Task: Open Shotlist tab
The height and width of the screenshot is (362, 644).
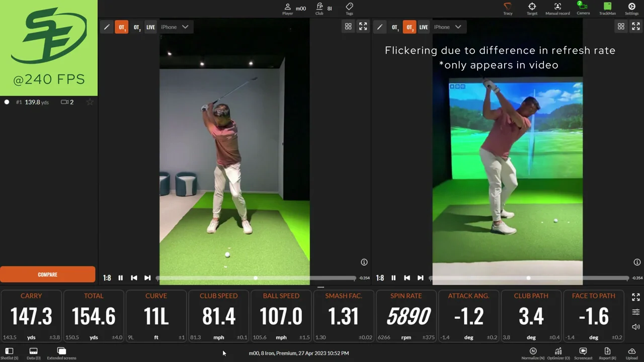Action: click(x=9, y=353)
